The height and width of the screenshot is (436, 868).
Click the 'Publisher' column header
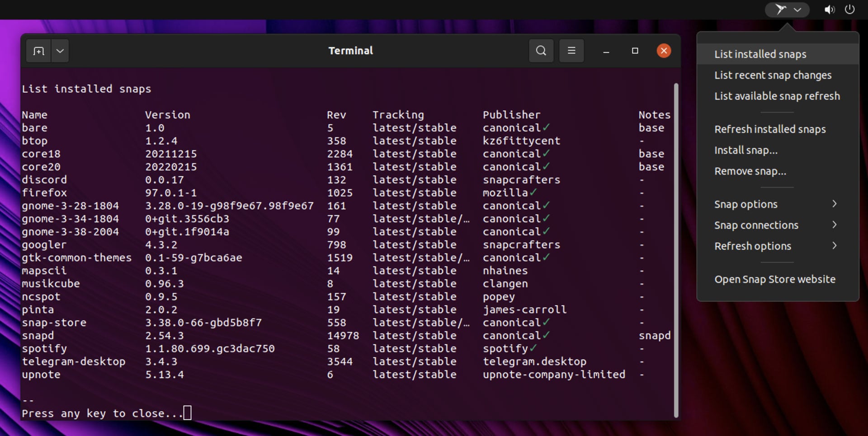click(x=512, y=115)
